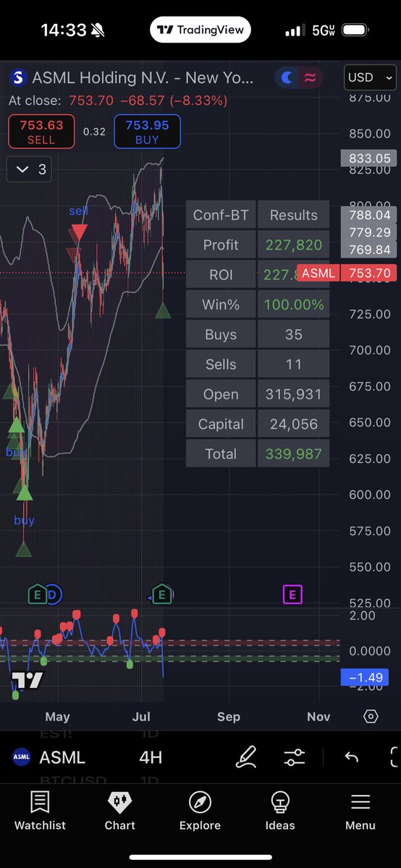Tap the bright red sell triangle marker
This screenshot has width=401, height=868.
tap(79, 233)
